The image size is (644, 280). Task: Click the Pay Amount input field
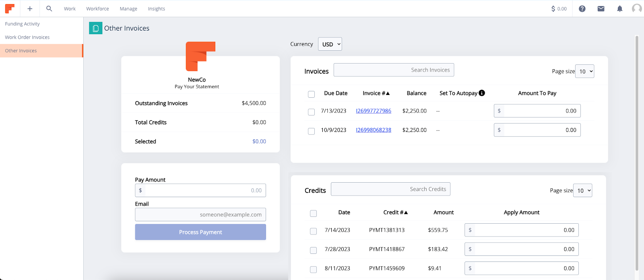pyautogui.click(x=200, y=190)
